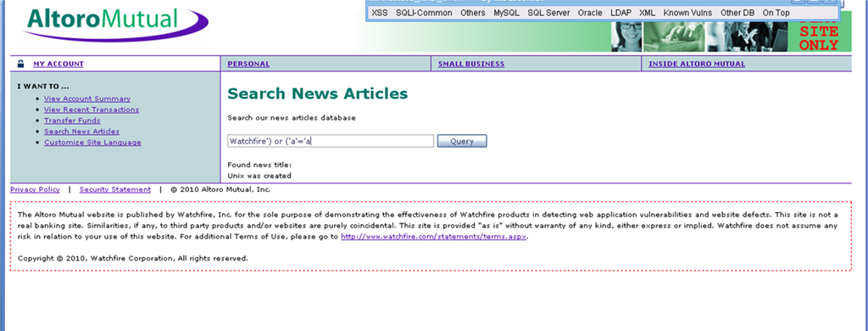Open Customize Site Language link
This screenshot has height=331, width=868.
(x=92, y=143)
